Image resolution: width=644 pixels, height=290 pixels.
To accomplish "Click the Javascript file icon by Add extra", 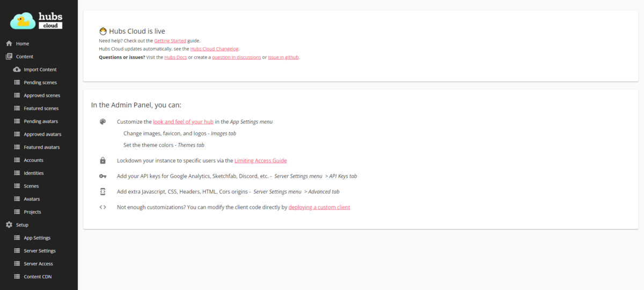I will pos(103,191).
